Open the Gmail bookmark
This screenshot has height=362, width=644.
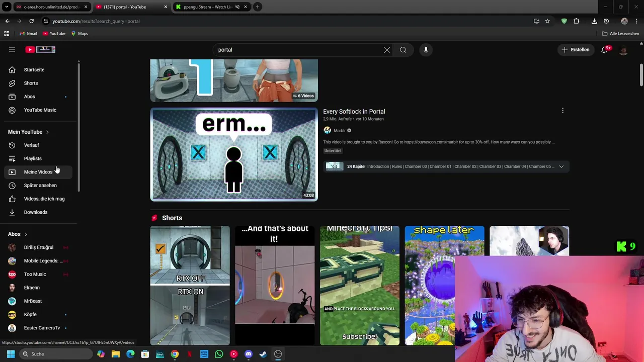pyautogui.click(x=28, y=34)
